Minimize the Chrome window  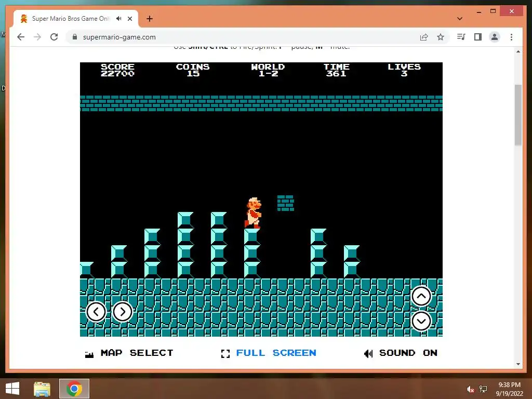[478, 11]
